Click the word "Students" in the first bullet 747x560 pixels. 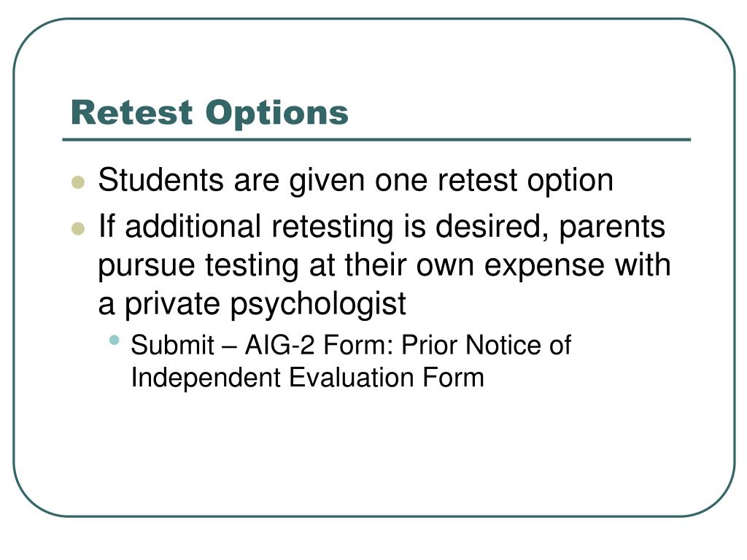161,180
